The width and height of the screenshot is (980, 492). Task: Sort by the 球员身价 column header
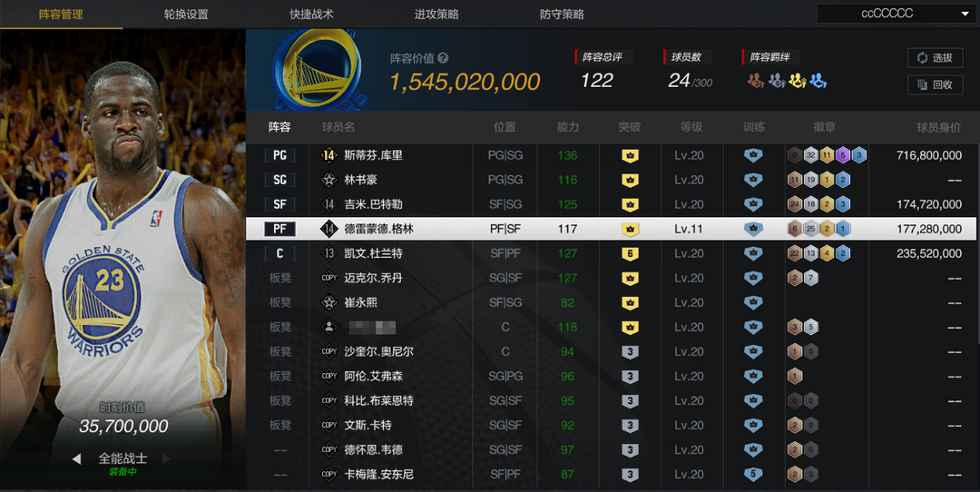point(939,127)
